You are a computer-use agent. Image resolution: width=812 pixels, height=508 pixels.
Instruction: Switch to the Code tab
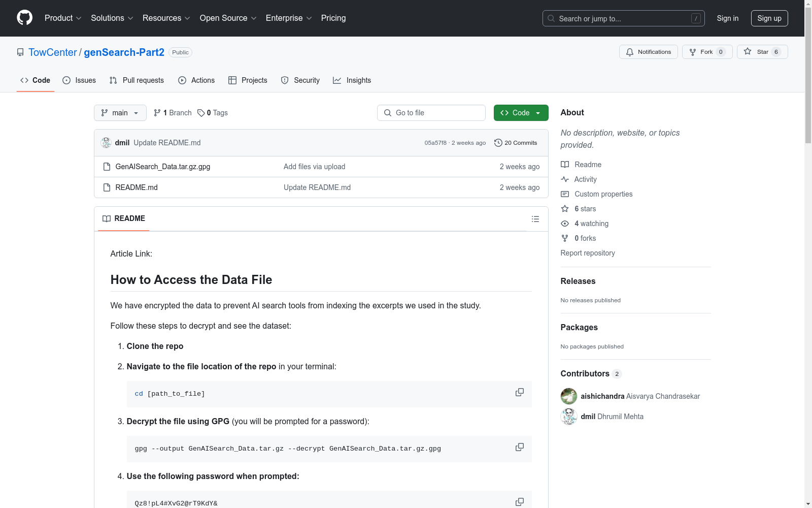click(35, 80)
